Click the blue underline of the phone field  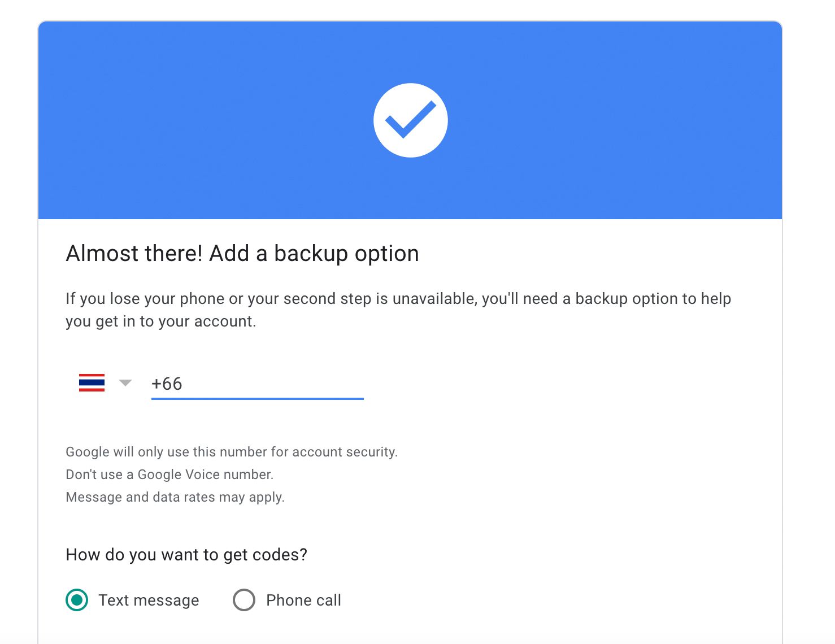tap(257, 398)
